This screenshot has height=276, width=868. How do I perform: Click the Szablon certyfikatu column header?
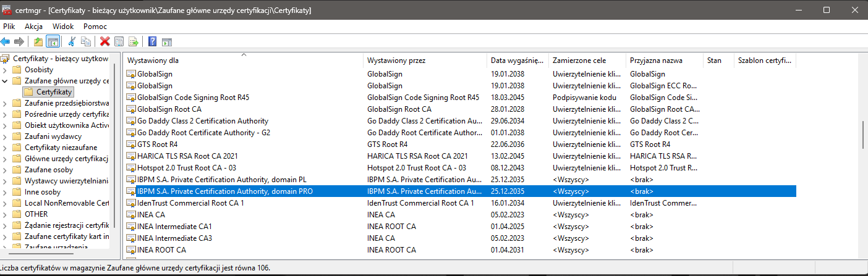[765, 61]
